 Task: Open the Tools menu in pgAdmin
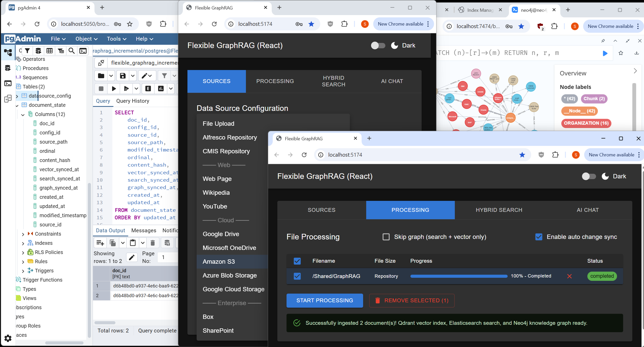[114, 39]
